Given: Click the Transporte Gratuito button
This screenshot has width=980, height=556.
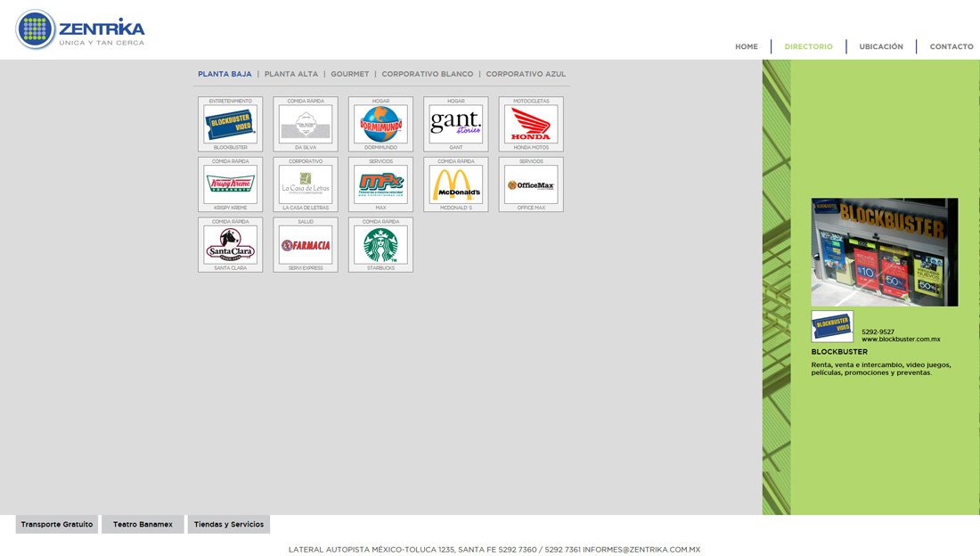Looking at the screenshot, I should (x=57, y=524).
